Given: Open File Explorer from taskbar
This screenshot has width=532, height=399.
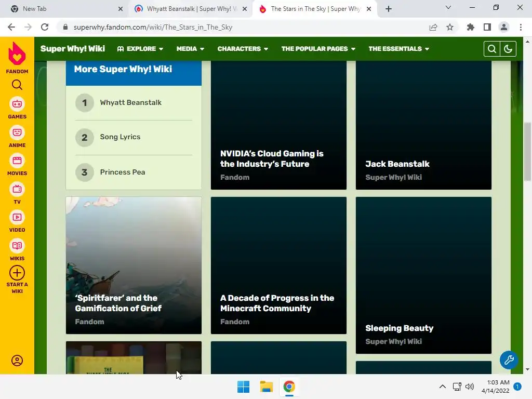Looking at the screenshot, I should [267, 387].
